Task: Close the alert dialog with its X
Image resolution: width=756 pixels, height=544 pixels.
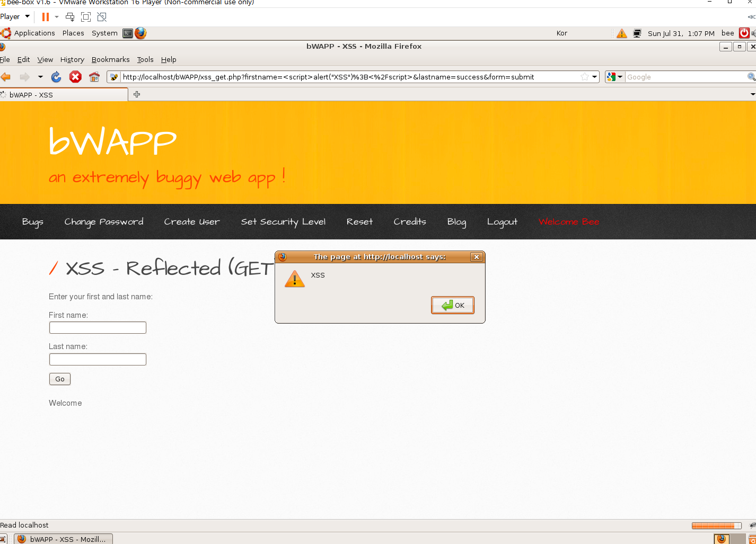Action: [x=476, y=257]
